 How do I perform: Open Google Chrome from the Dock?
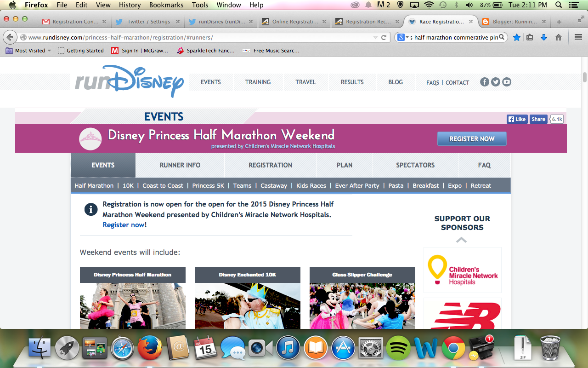coord(453,348)
